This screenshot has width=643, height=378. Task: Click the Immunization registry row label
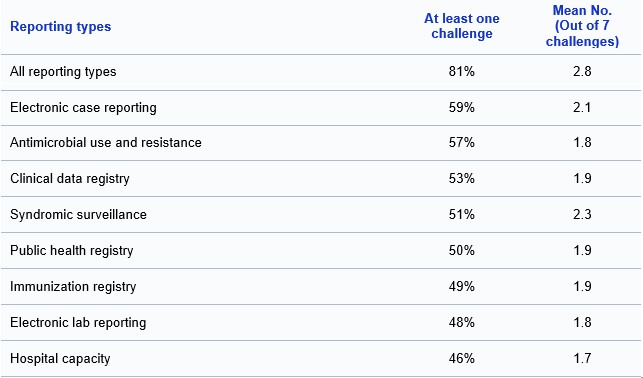click(73, 287)
